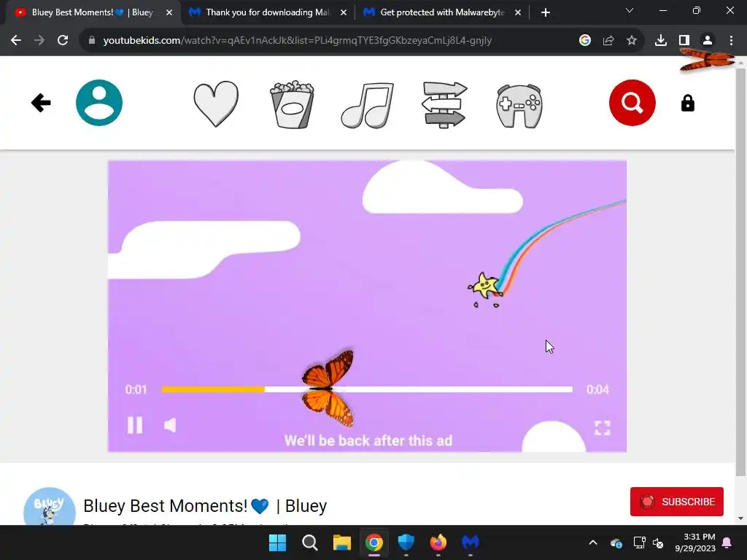Click the page vertical scrollbar
This screenshot has height=560, width=747.
pyautogui.click(x=740, y=273)
